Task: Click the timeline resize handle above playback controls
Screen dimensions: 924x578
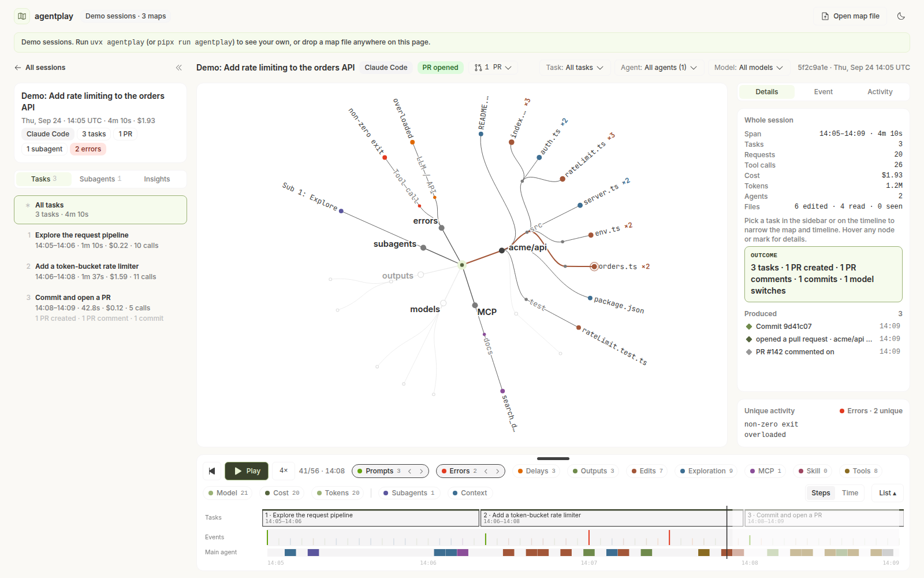Action: point(553,458)
